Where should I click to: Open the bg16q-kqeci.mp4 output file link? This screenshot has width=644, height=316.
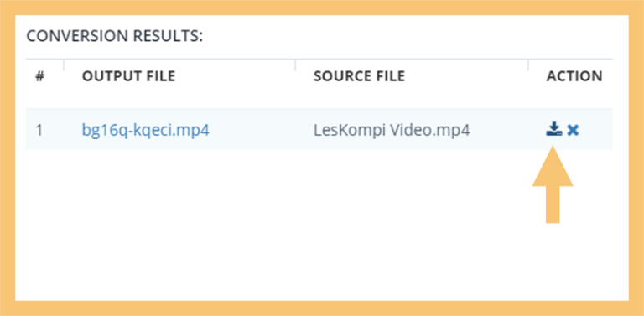pyautogui.click(x=146, y=130)
